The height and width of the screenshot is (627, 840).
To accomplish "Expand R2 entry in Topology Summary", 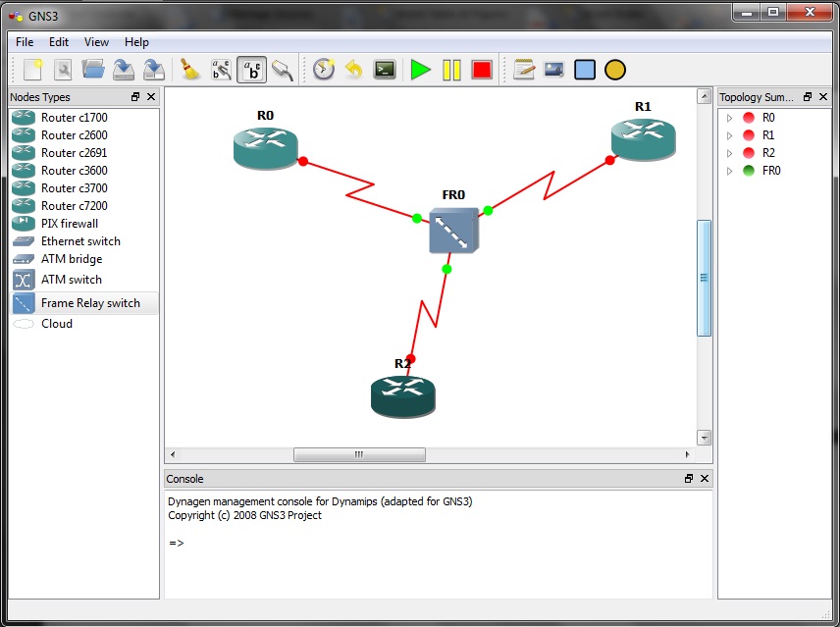I will pyautogui.click(x=729, y=153).
